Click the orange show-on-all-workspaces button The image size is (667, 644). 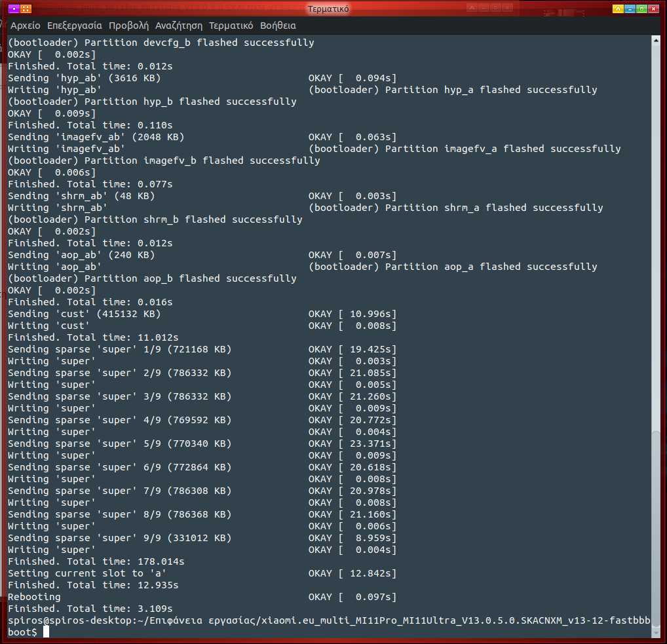click(x=26, y=9)
